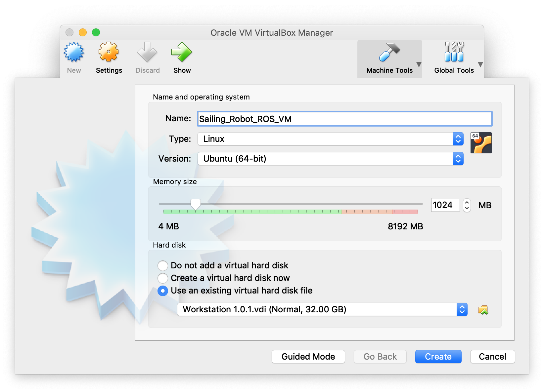Click the folder icon to browse disk file

[483, 310]
